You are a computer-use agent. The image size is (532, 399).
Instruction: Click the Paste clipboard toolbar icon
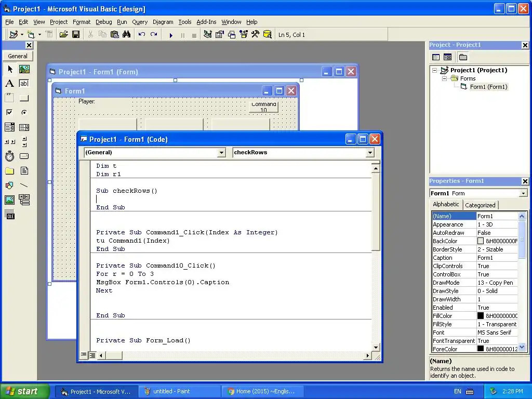point(115,35)
